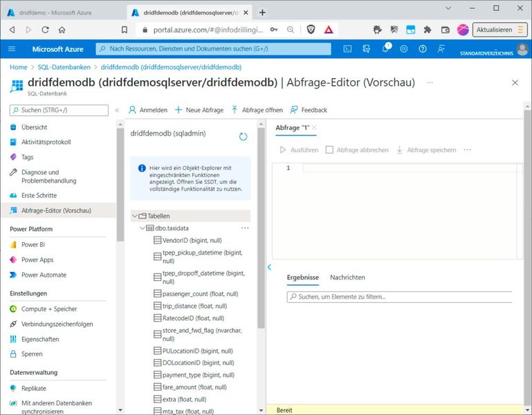Open the Azure portal hamburger menu
This screenshot has width=532, height=415.
click(x=12, y=49)
